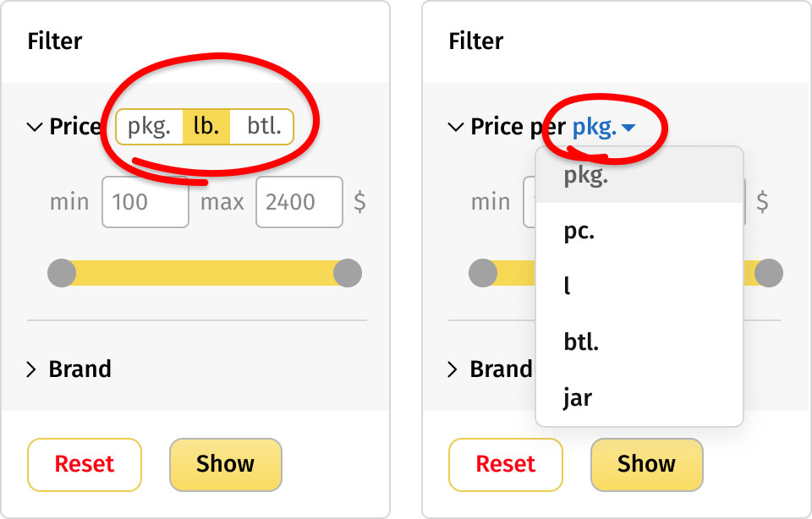This screenshot has width=812, height=519.
Task: Expand the Brand chevron in right panel
Action: tap(453, 369)
